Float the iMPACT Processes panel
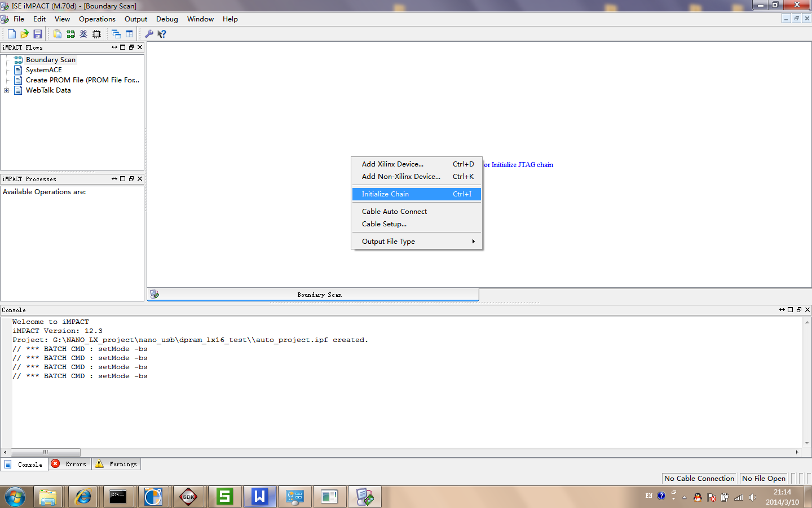 131,179
